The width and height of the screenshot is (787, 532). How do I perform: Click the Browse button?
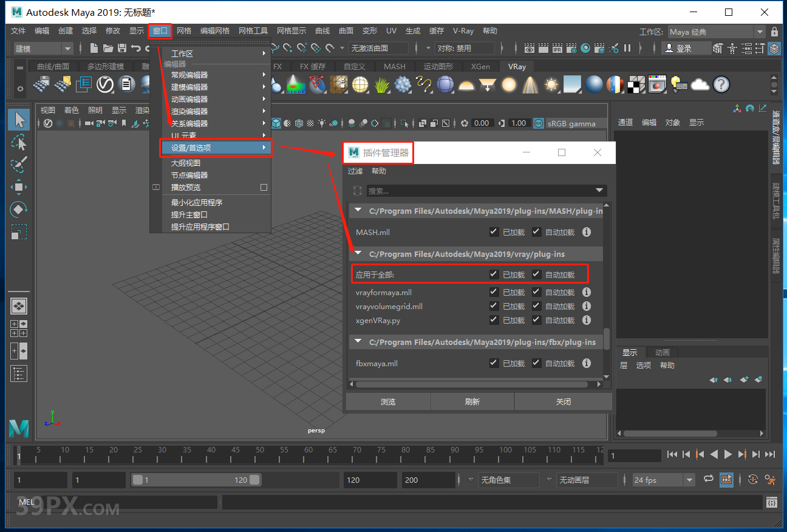[x=388, y=401]
